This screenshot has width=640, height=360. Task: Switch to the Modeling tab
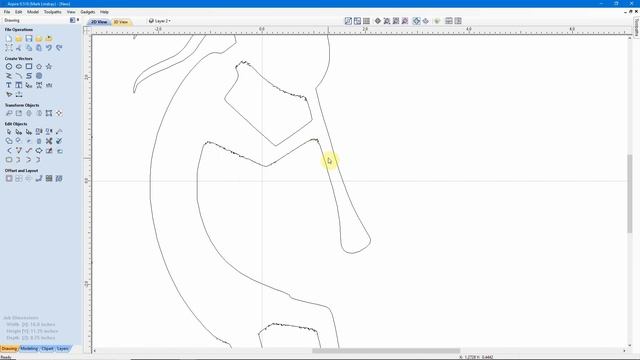(x=29, y=349)
